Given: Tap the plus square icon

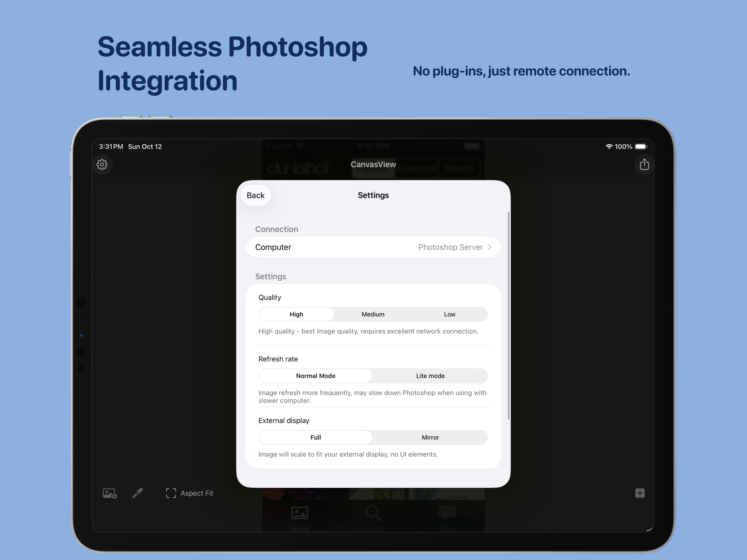Looking at the screenshot, I should click(640, 493).
